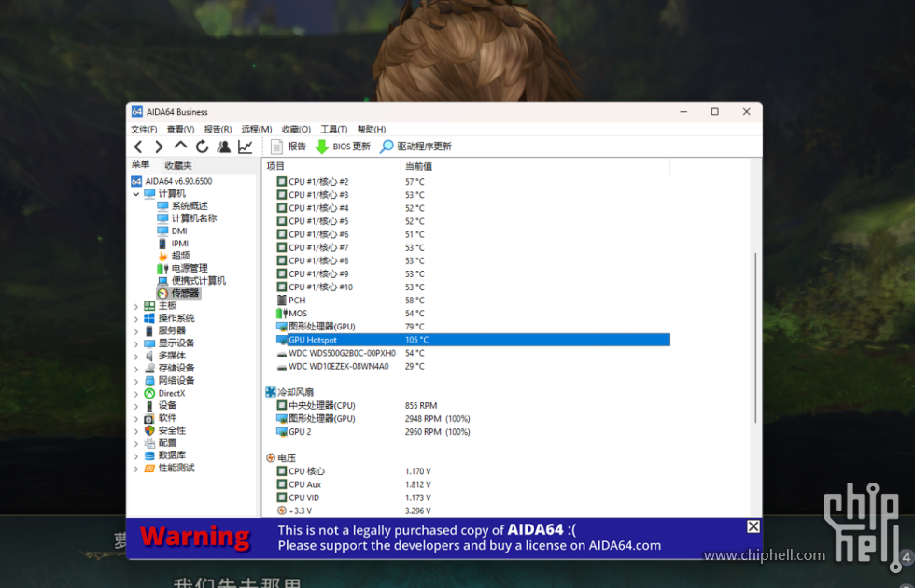Open the 报告(R) menu
Image resolution: width=915 pixels, height=588 pixels.
click(218, 129)
